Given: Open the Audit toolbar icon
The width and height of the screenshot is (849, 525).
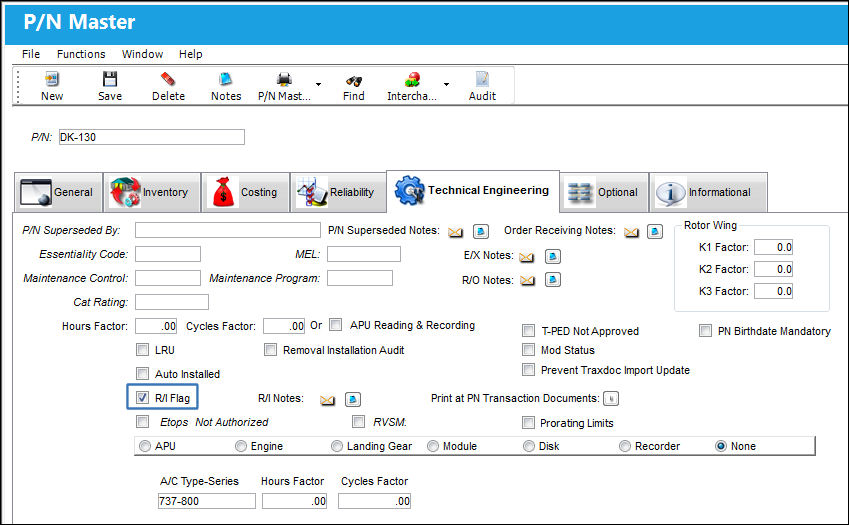Looking at the screenshot, I should (x=482, y=80).
